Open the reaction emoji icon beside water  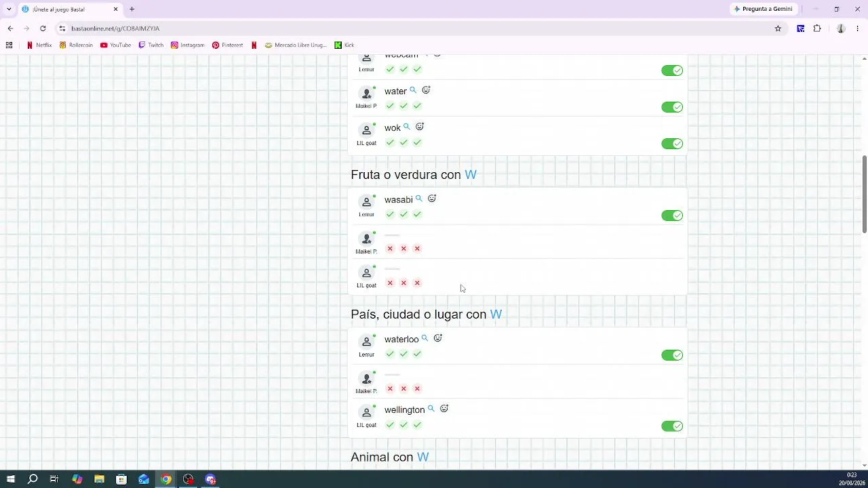pyautogui.click(x=426, y=90)
